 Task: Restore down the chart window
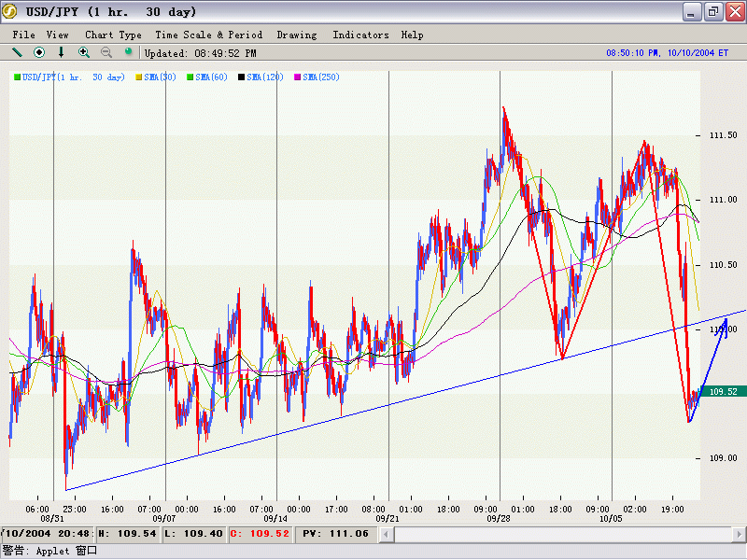pos(712,12)
